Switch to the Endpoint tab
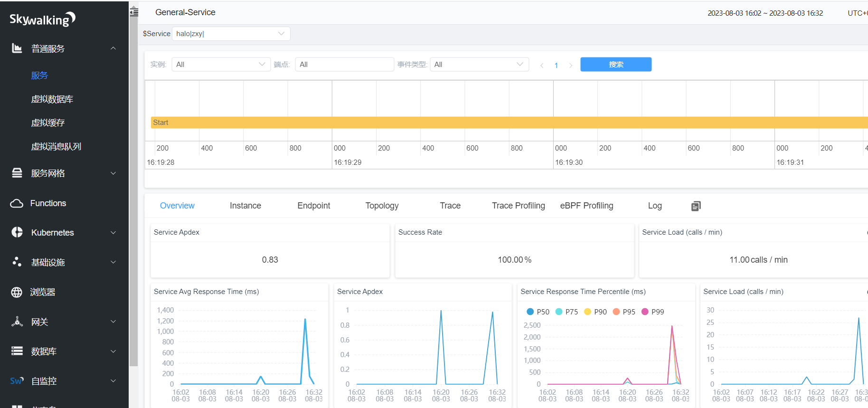868x408 pixels. point(314,206)
